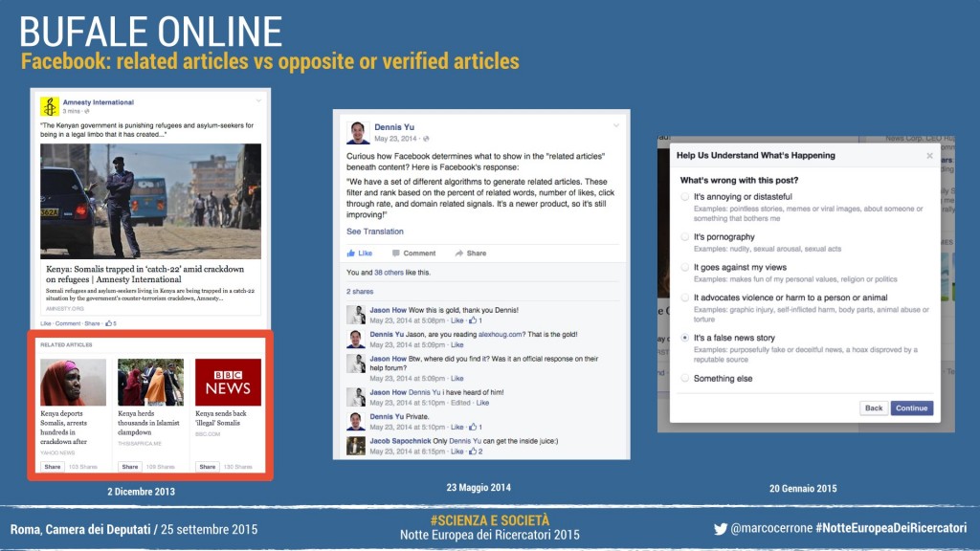Click the Share button with 109 Shares

tap(130, 467)
